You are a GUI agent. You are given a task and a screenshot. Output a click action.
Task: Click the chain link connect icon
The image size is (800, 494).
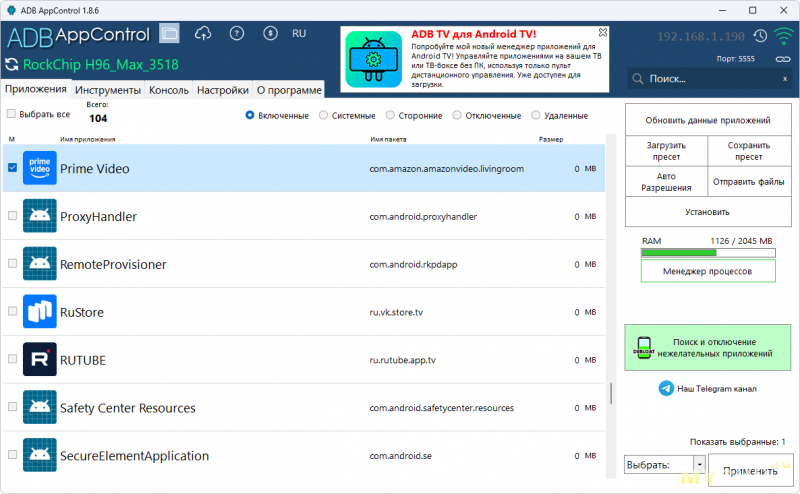pyautogui.click(x=783, y=59)
